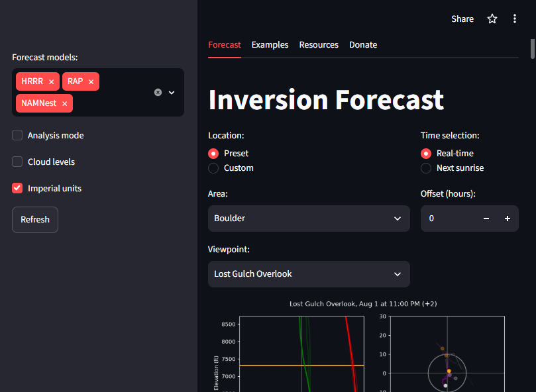Image resolution: width=536 pixels, height=392 pixels.
Task: Clear all selected forecast models
Action: point(158,92)
